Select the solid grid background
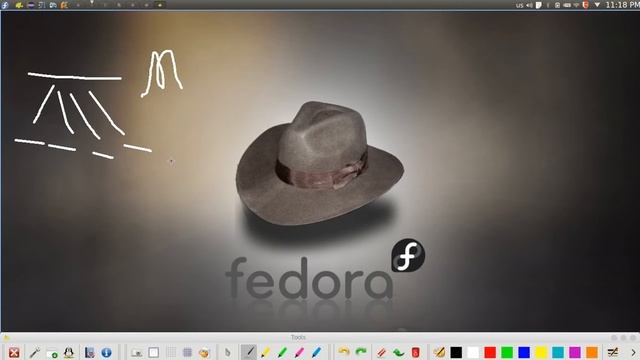Screen dimensions: 640x360 [x=187, y=352]
